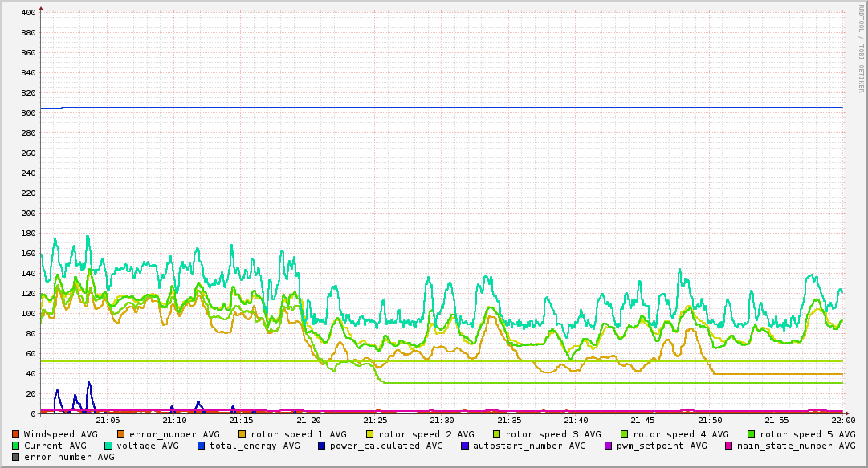Click the gray error_number AVG swatch

click(x=16, y=457)
